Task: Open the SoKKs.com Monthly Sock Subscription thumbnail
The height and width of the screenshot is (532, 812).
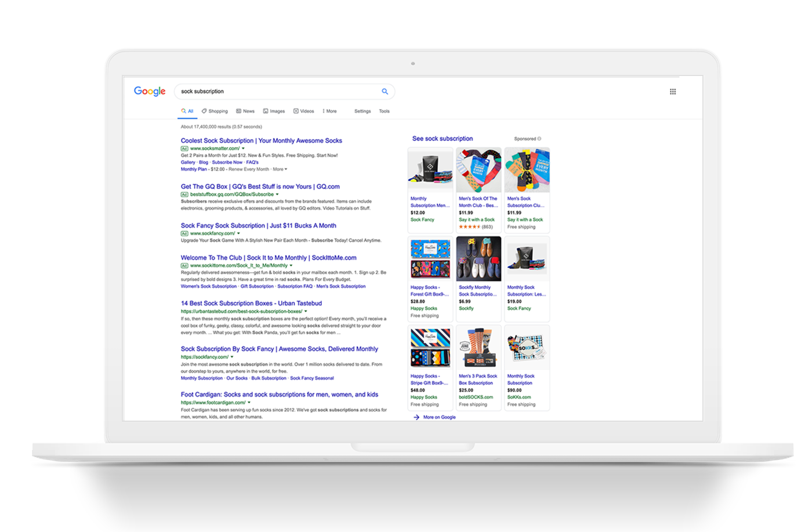Action: click(527, 348)
